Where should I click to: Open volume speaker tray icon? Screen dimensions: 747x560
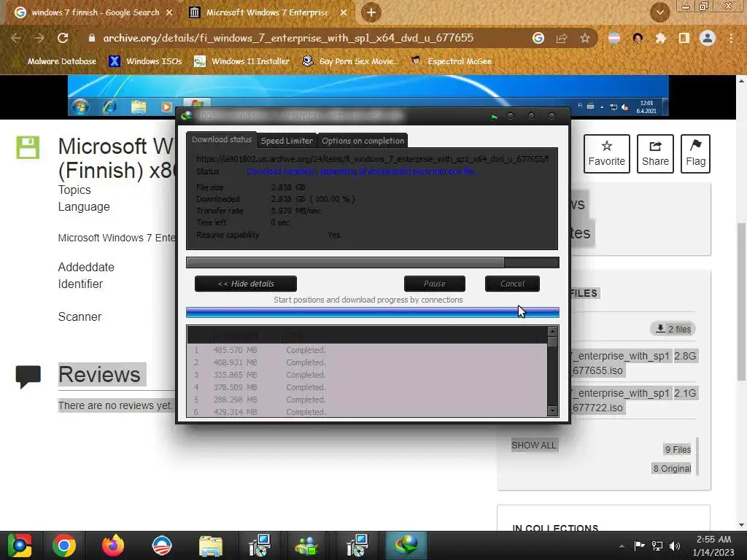(675, 545)
